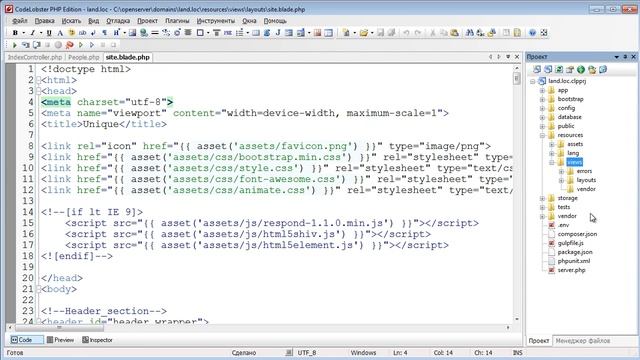Select composer.json file in tree
The image size is (640, 360).
577,234
